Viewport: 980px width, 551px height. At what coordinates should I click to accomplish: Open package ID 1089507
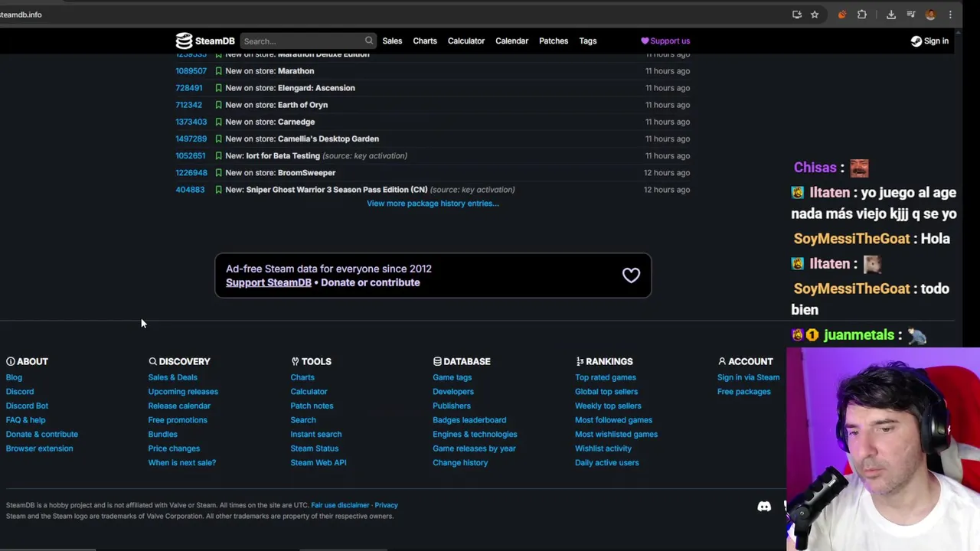(x=191, y=71)
